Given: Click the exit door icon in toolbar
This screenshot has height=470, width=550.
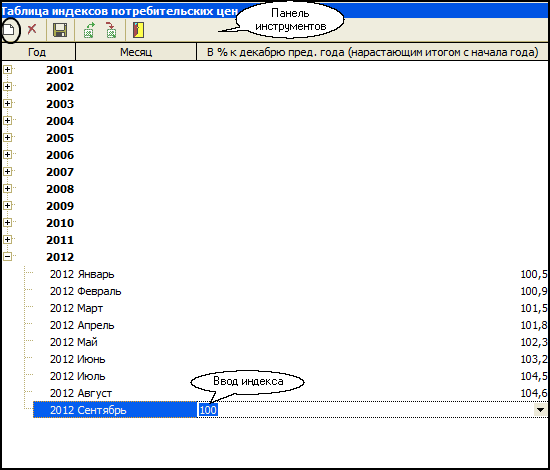Looking at the screenshot, I should pyautogui.click(x=138, y=30).
